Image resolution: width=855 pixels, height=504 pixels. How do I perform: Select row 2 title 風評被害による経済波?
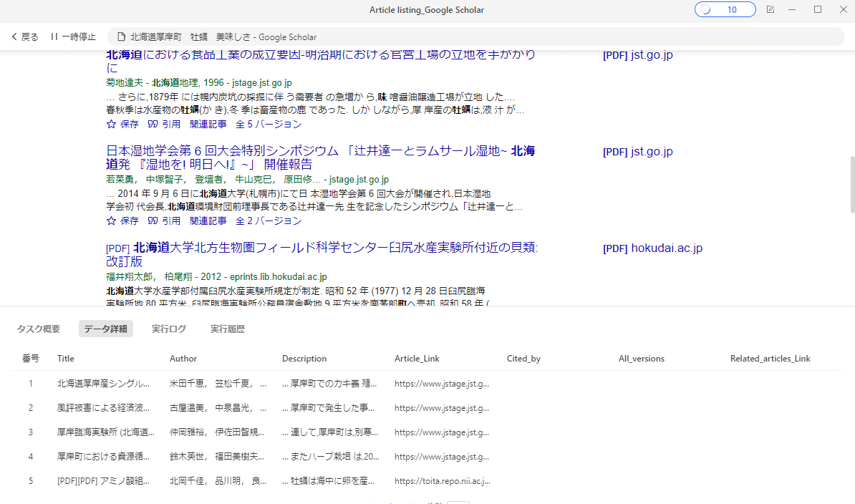point(104,408)
